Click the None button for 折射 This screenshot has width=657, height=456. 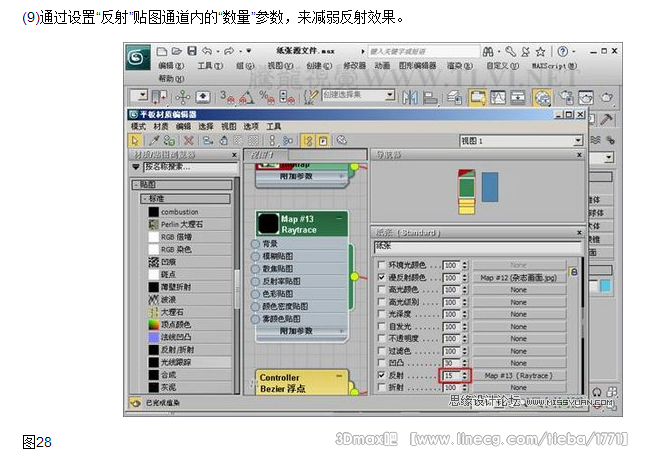tap(519, 388)
